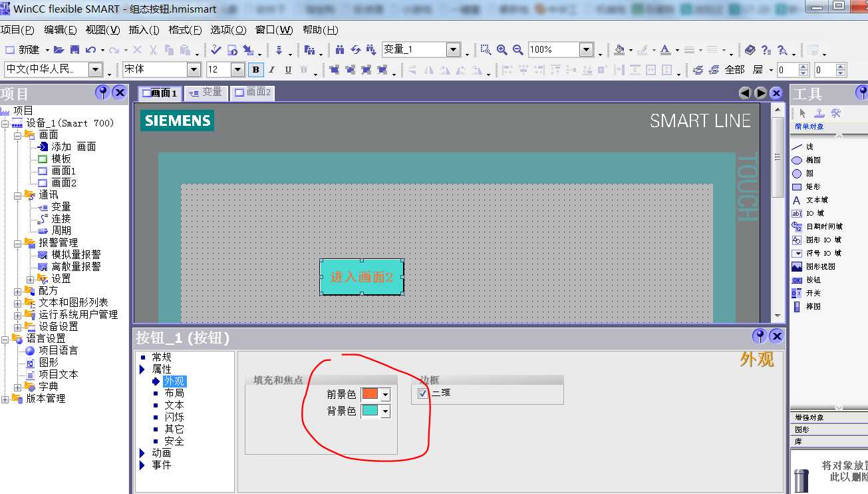Open 安全 security properties
The image size is (868, 494).
click(174, 441)
